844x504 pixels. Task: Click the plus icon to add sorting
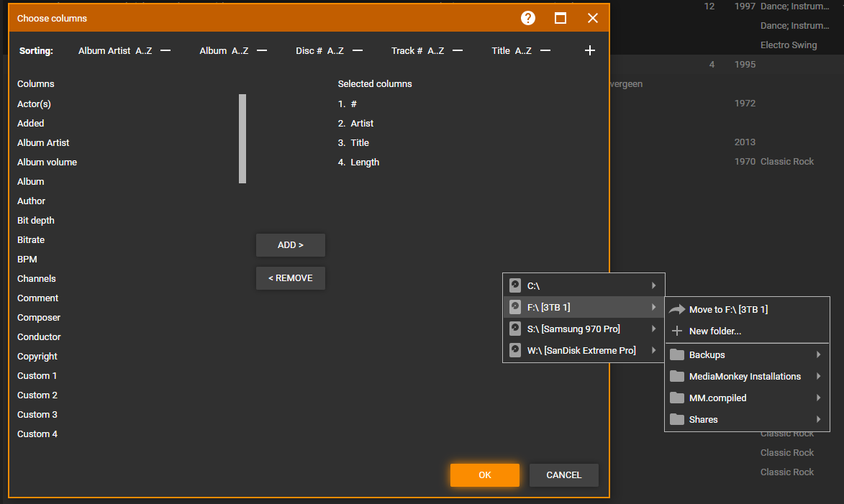[x=590, y=50]
